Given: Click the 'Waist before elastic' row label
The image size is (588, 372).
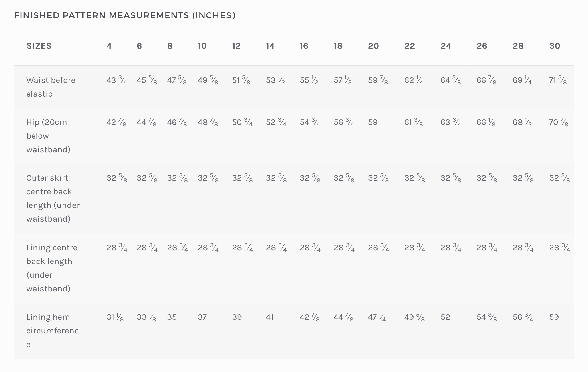Looking at the screenshot, I should click(x=51, y=87).
